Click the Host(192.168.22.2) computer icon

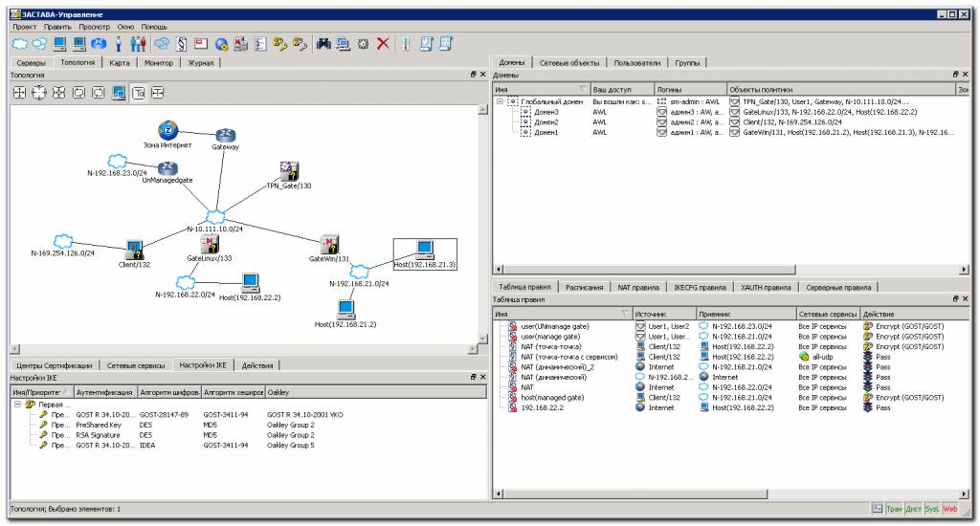[x=250, y=282]
